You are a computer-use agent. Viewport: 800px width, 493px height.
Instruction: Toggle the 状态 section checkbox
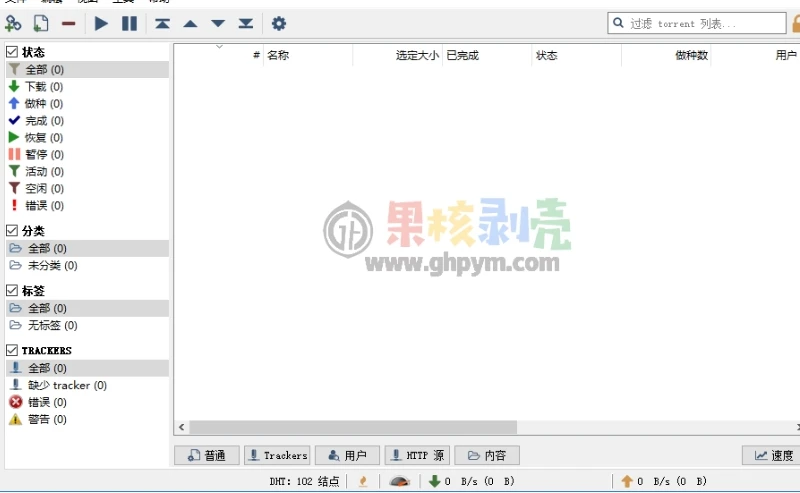coord(12,52)
